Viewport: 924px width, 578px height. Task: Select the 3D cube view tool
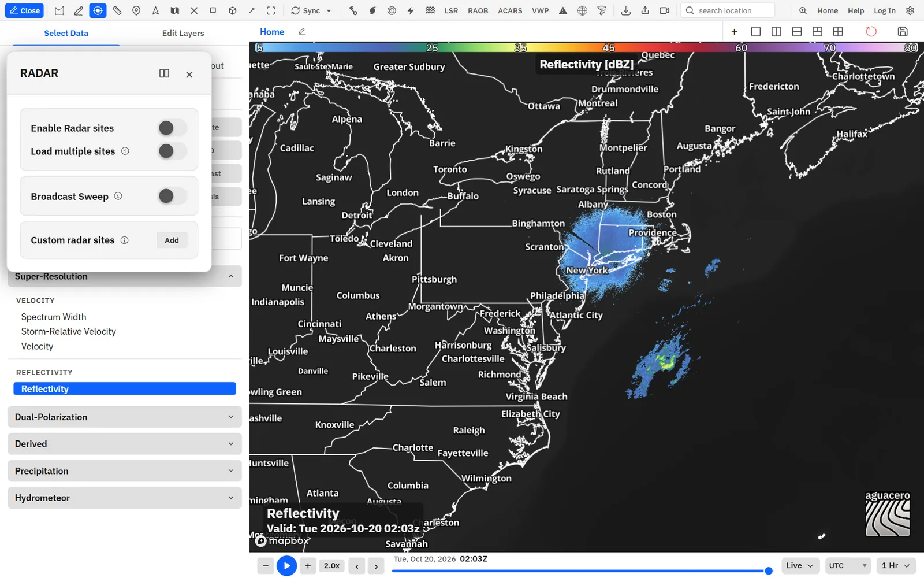point(232,10)
